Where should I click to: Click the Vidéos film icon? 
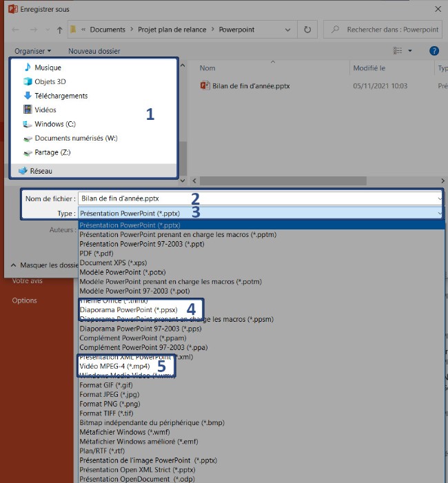click(x=28, y=110)
